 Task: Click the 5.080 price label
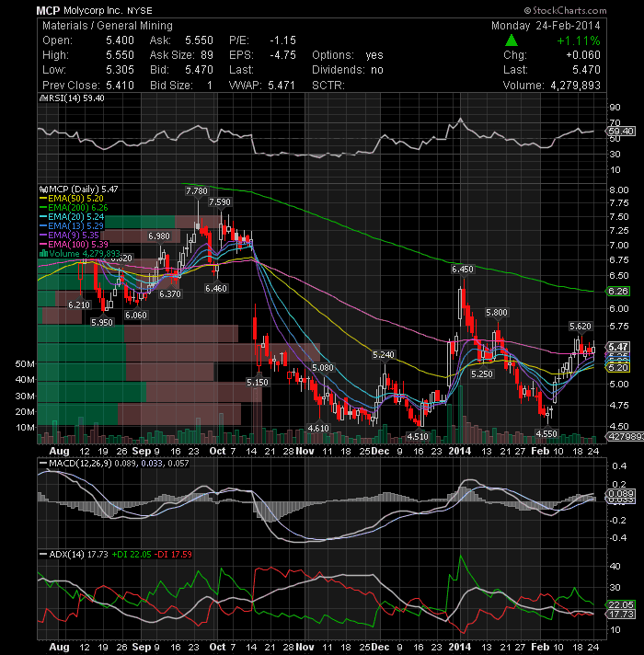pyautogui.click(x=323, y=368)
